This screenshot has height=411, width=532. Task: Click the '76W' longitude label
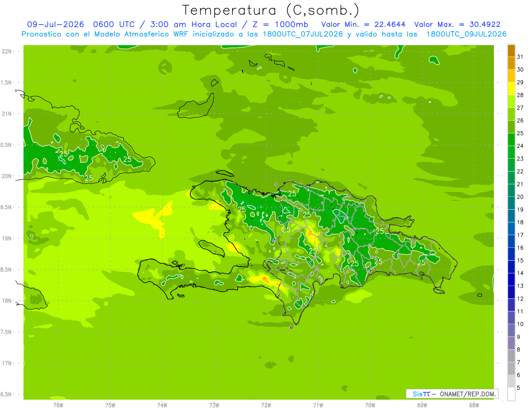(x=58, y=405)
